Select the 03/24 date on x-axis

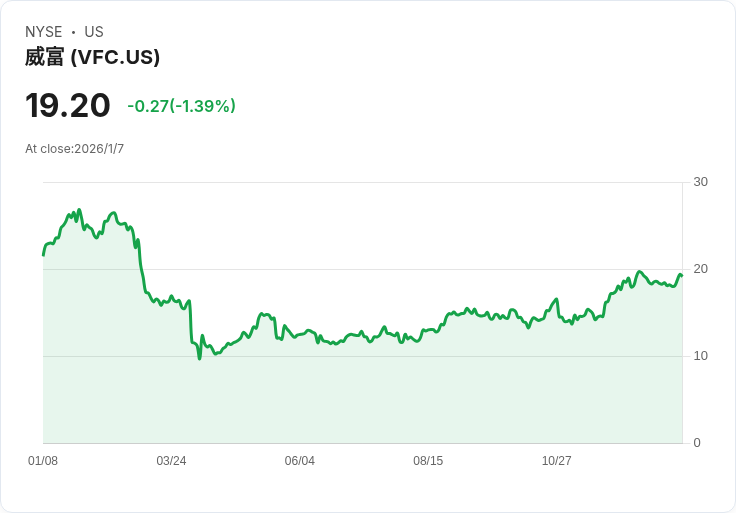click(x=171, y=461)
